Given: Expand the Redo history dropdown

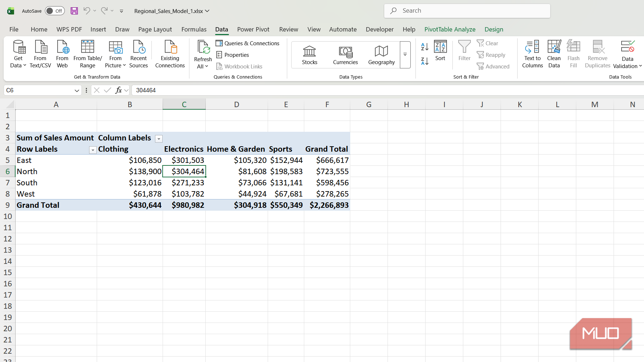Looking at the screenshot, I should tap(112, 11).
